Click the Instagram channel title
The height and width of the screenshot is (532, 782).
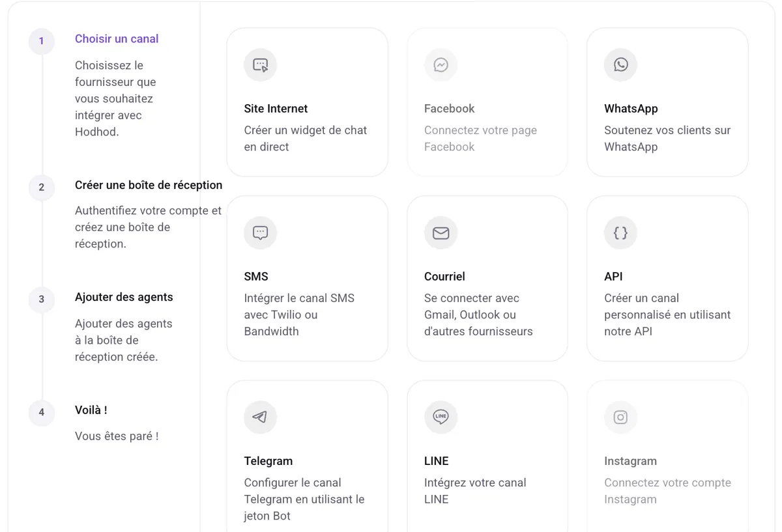click(x=630, y=461)
